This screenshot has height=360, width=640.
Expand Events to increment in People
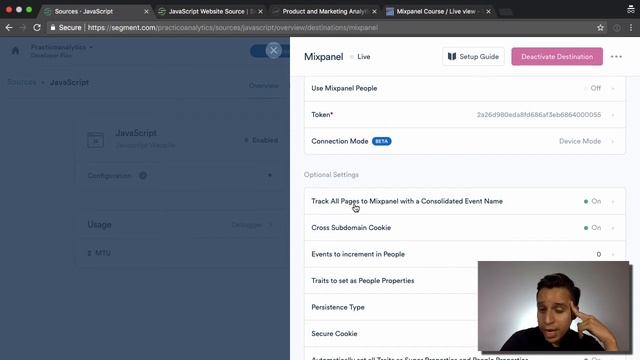click(x=464, y=254)
